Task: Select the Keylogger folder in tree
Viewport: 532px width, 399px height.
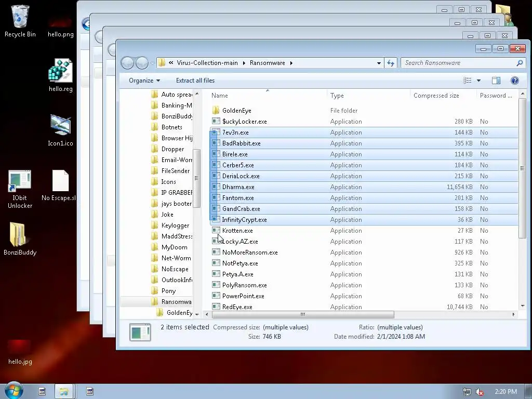Action: (x=175, y=225)
